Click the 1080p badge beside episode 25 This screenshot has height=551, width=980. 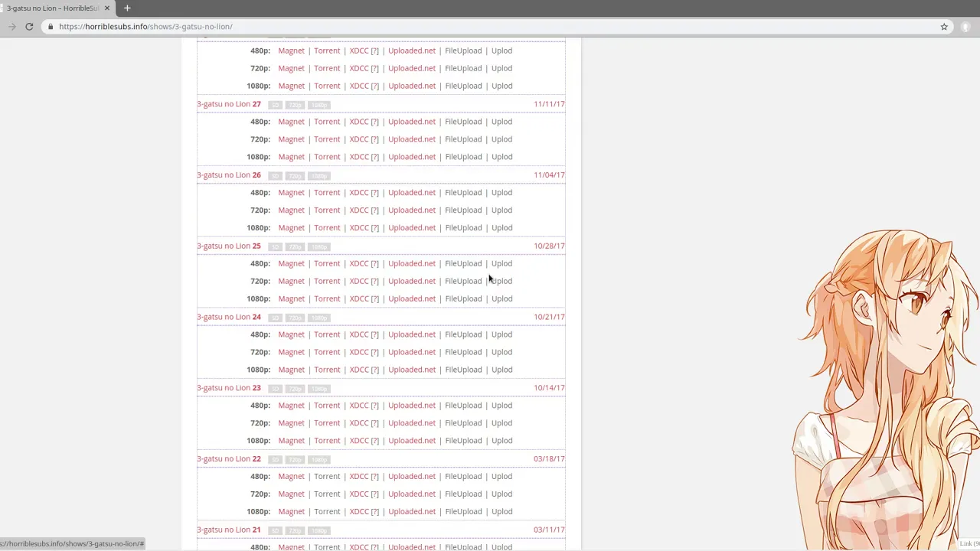coord(318,247)
